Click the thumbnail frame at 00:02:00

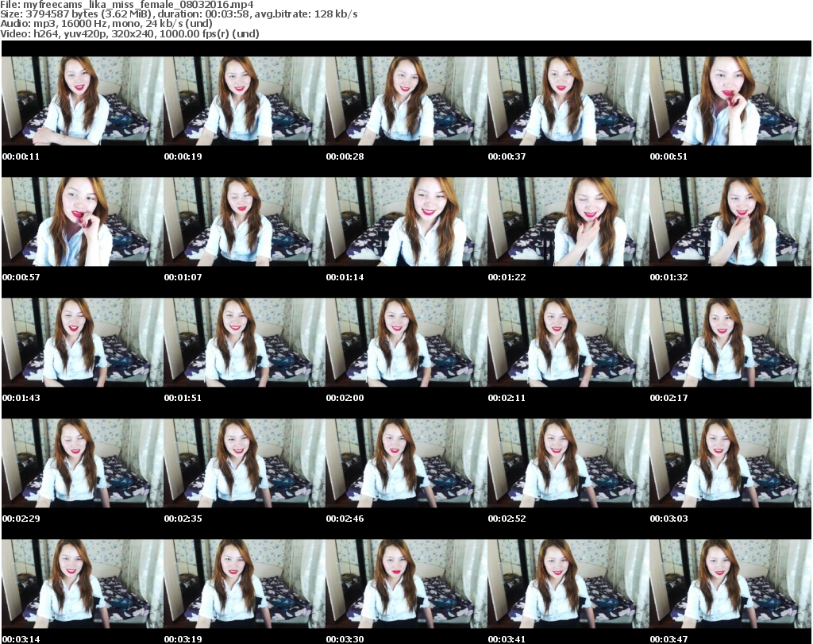pos(406,342)
